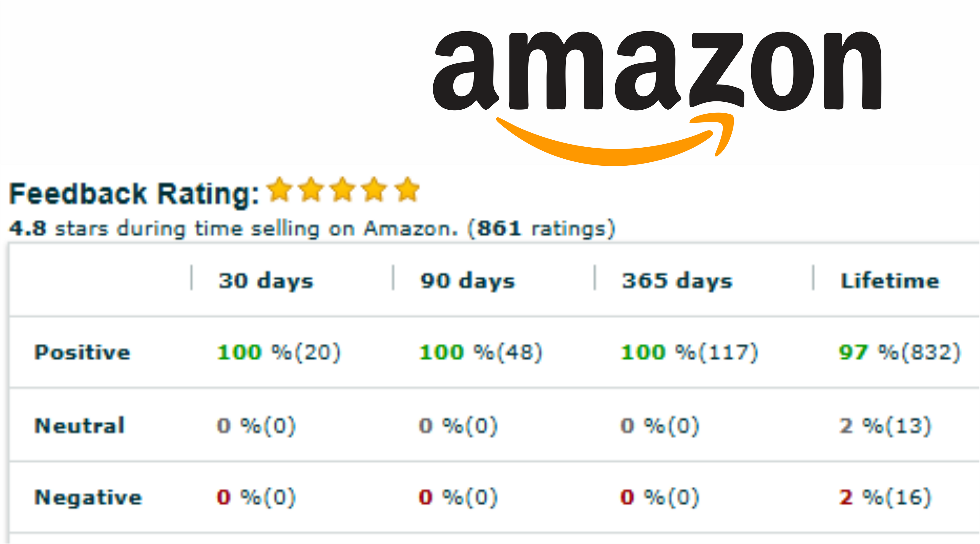Viewport: 980px width, 544px height.
Task: Open lifetime positive "97 %(832)" value
Action: 900,352
